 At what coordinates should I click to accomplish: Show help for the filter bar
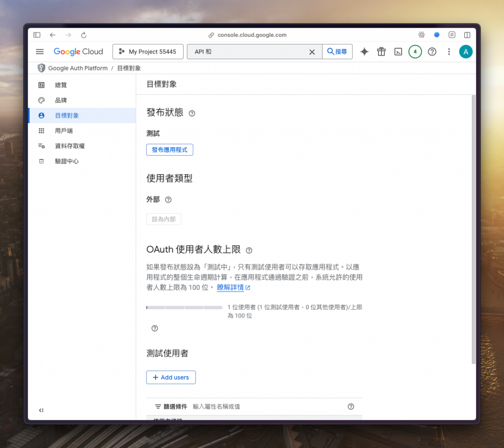[x=350, y=407]
